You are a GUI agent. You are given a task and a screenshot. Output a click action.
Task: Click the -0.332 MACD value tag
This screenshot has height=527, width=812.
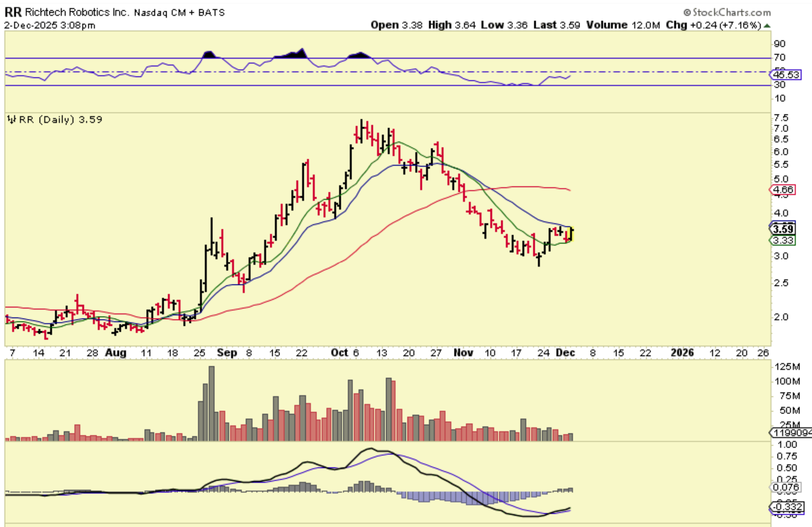(x=787, y=507)
